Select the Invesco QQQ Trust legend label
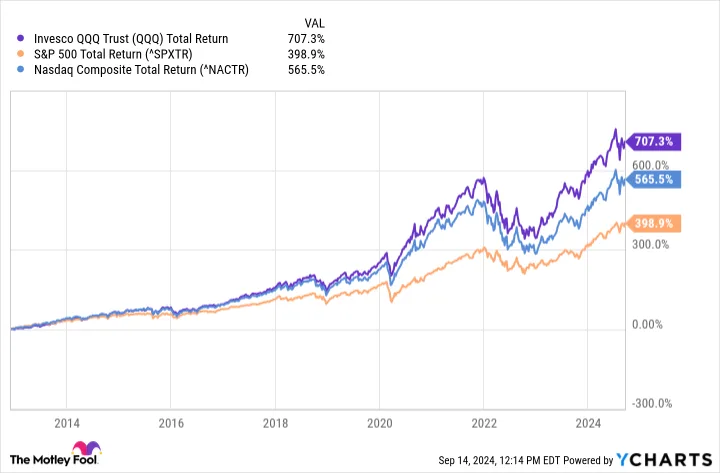Viewport: 720px width, 473px height. tap(131, 39)
